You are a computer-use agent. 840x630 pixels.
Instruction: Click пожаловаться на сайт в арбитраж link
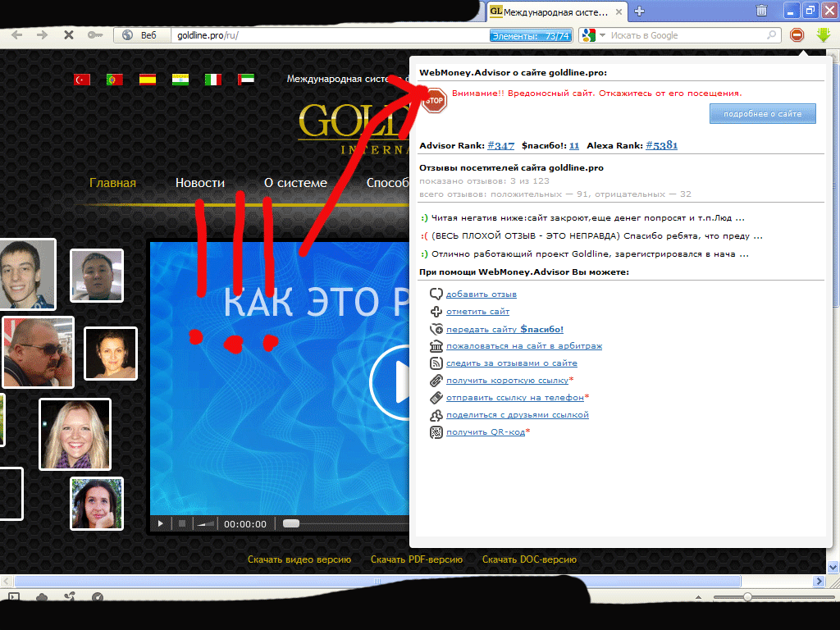(x=524, y=346)
